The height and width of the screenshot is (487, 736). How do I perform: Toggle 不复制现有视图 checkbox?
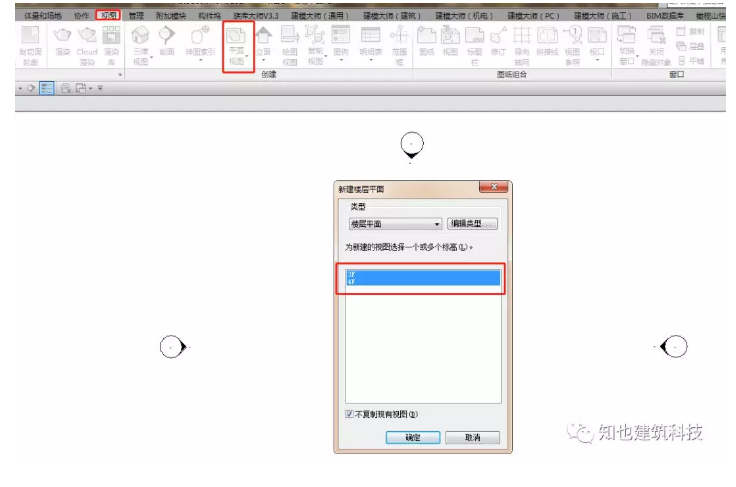tap(349, 414)
